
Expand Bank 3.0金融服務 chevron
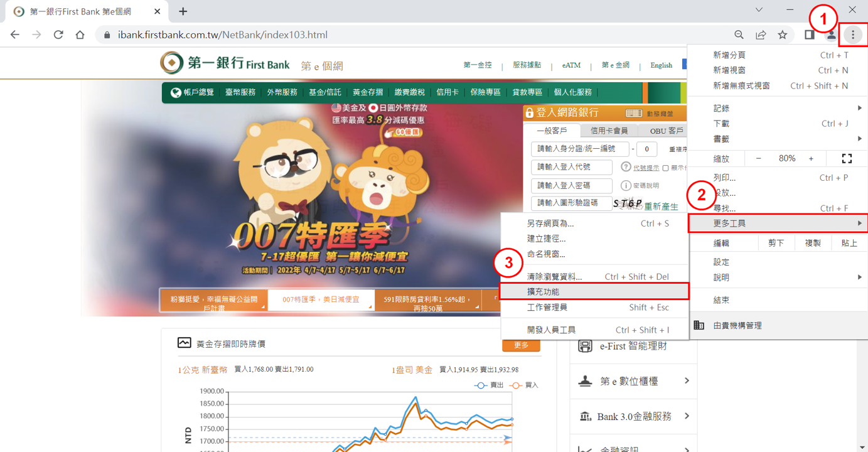tap(687, 416)
